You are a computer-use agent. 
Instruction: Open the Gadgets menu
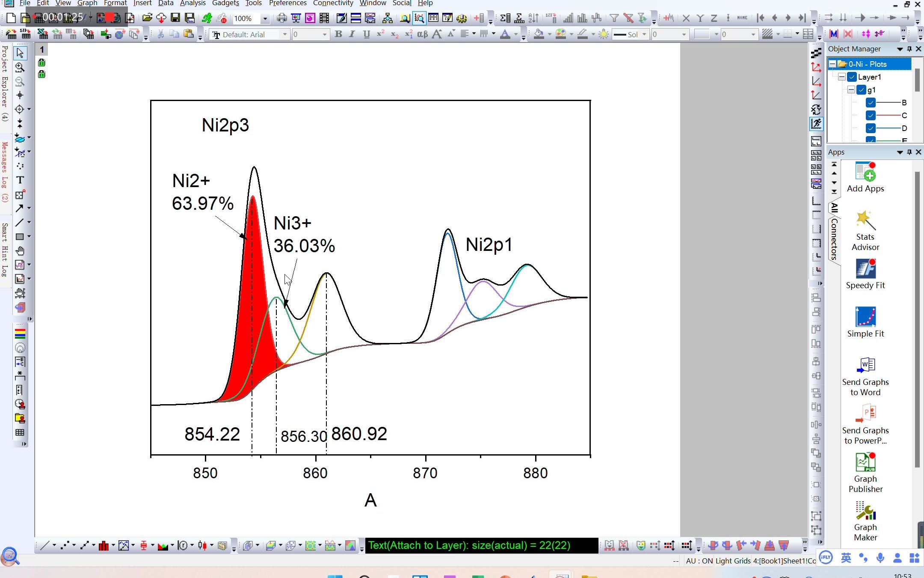(225, 3)
